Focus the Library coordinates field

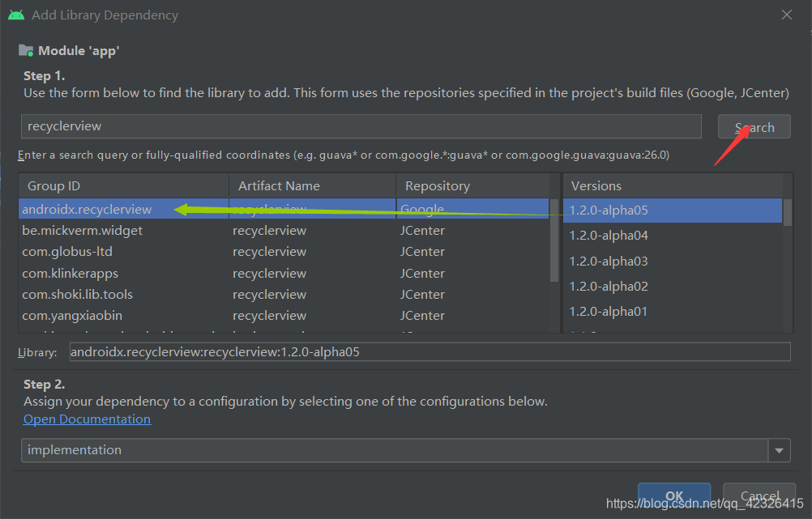[430, 352]
